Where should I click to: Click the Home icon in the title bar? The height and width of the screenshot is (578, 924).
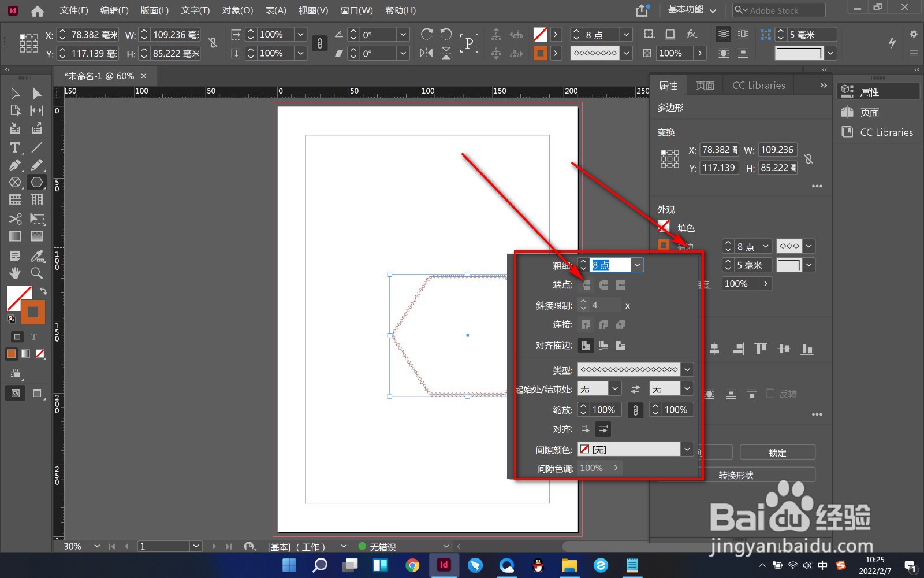point(37,10)
